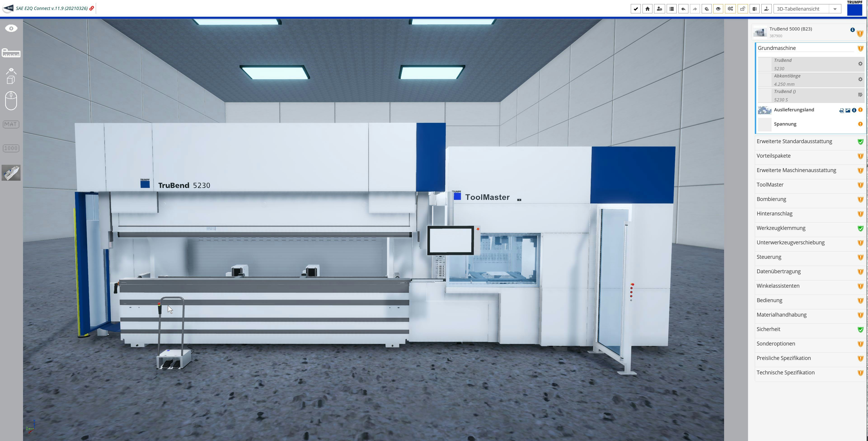Expand the ToolMaster section

770,185
